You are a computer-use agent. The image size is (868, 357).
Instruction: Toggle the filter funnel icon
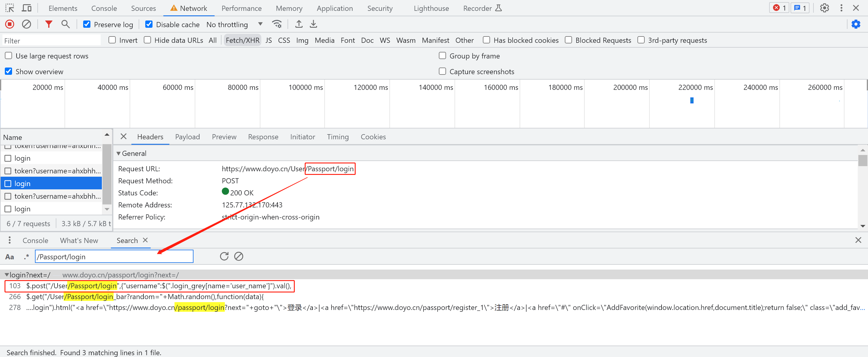point(49,24)
